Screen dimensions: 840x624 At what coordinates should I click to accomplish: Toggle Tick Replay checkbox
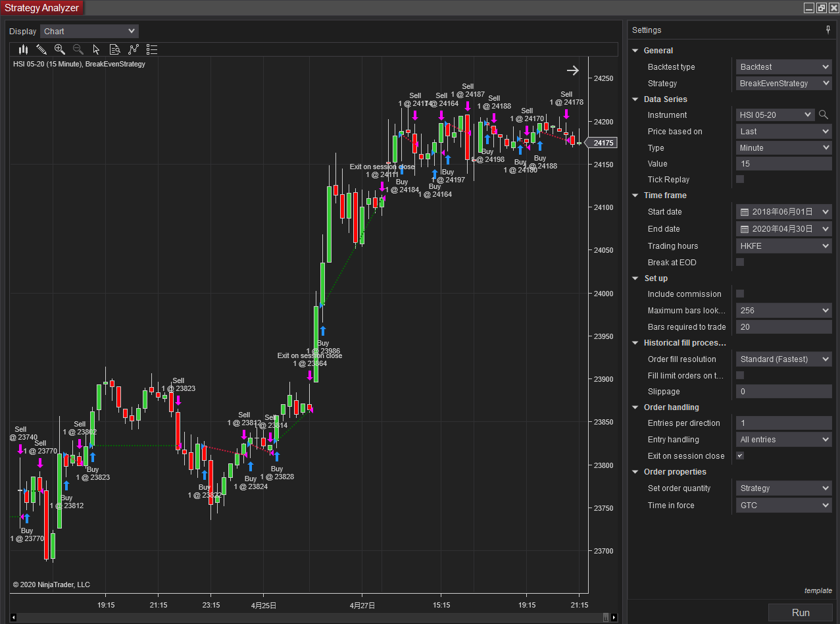(740, 179)
